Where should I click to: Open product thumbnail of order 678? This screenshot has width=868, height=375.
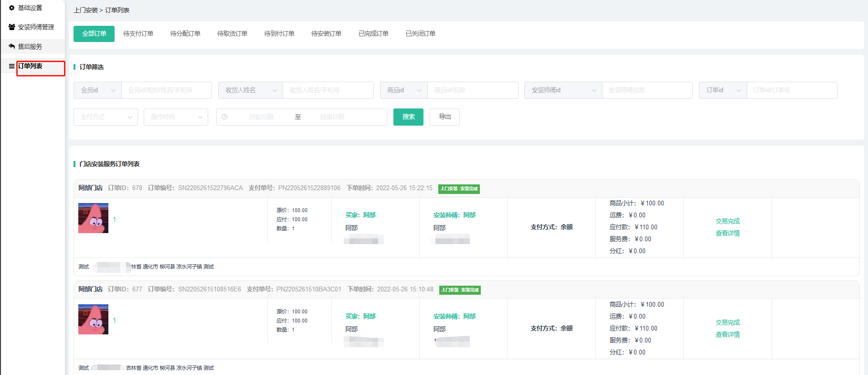tap(93, 218)
